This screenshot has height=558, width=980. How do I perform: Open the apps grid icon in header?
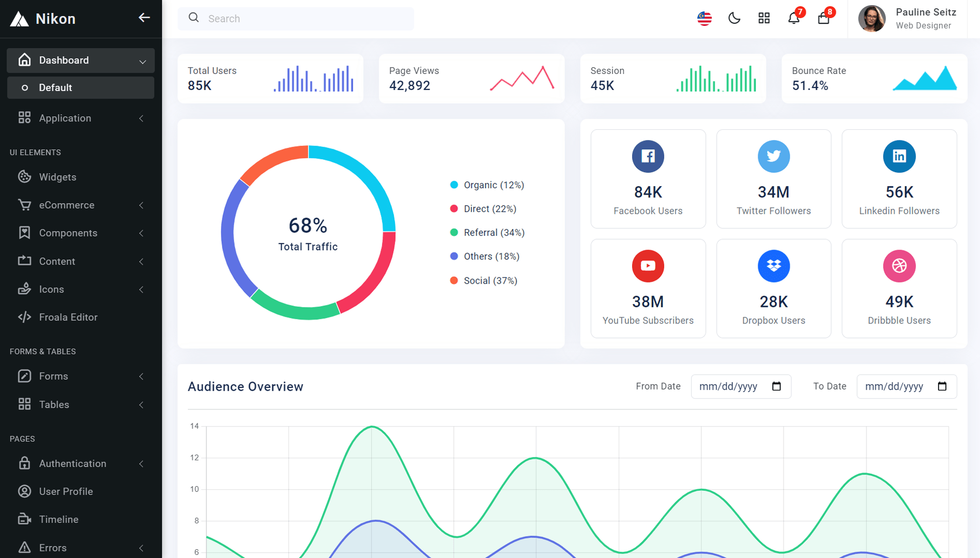click(x=764, y=19)
